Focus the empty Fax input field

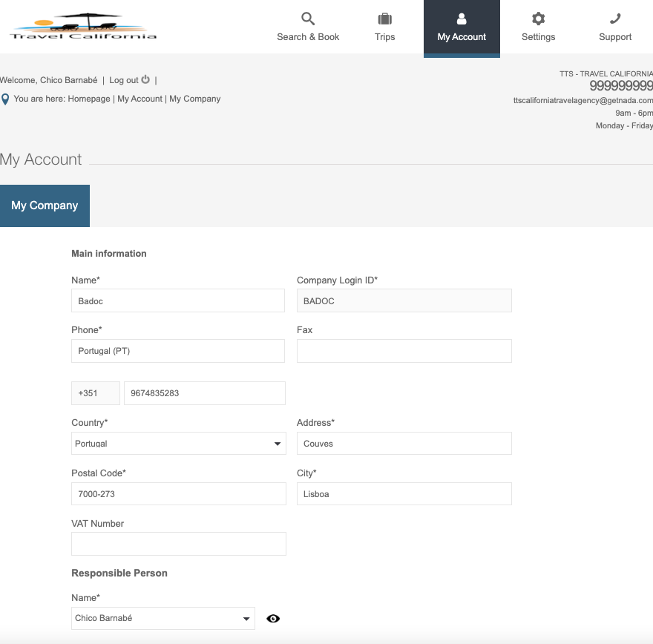point(404,351)
